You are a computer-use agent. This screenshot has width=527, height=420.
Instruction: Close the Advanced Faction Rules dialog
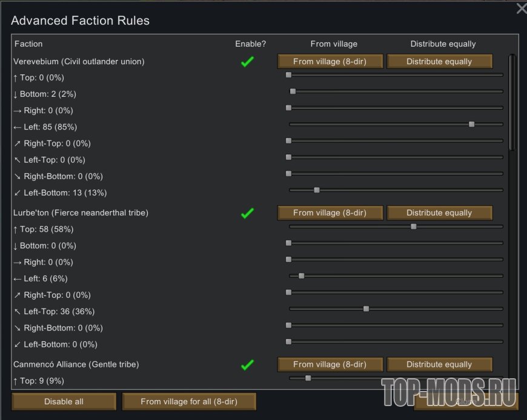click(521, 8)
